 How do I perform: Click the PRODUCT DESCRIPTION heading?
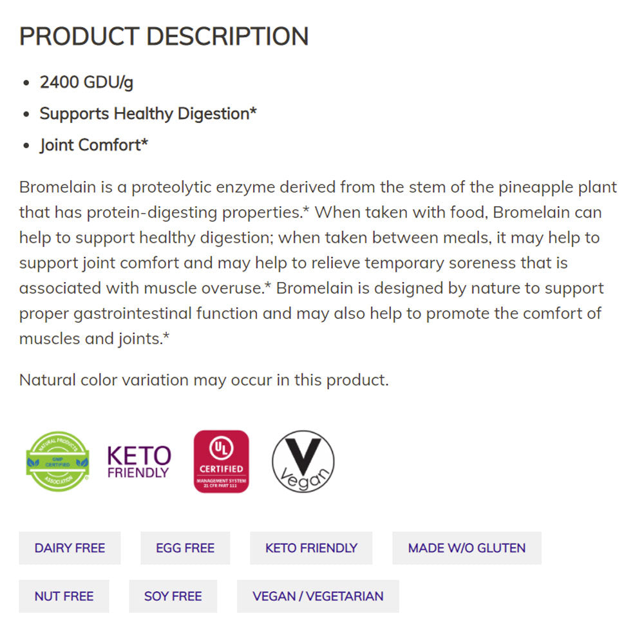coord(164,37)
